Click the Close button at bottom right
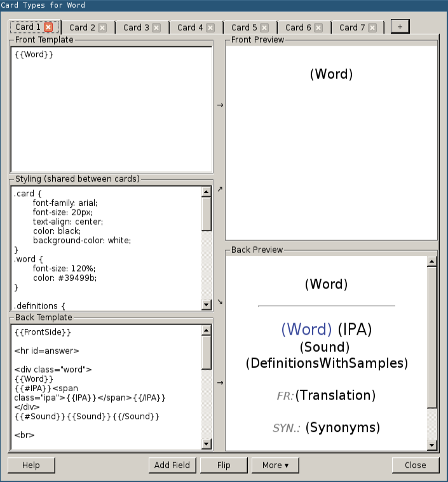 click(415, 465)
